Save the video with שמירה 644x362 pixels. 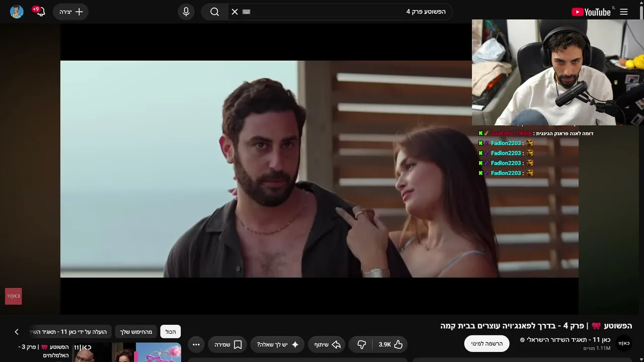tap(228, 344)
